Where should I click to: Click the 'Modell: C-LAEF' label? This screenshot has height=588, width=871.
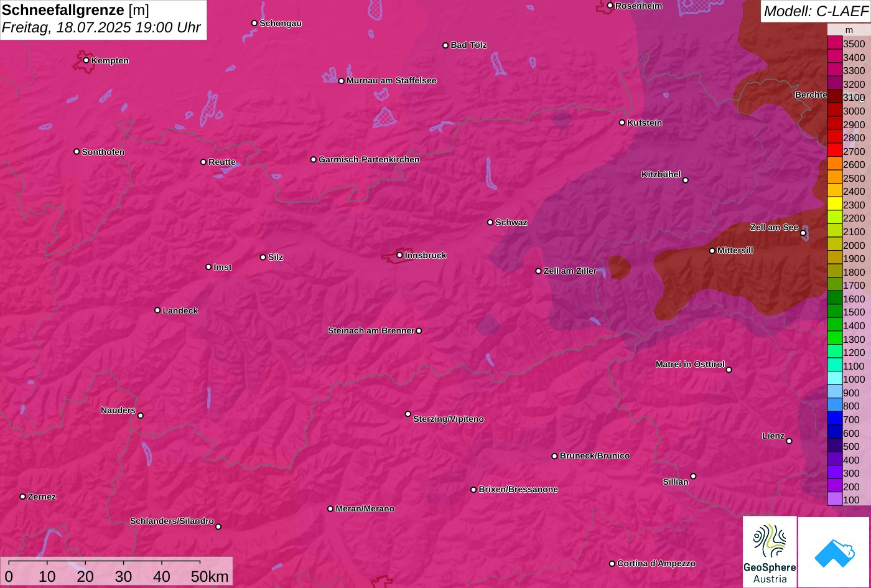(x=816, y=11)
